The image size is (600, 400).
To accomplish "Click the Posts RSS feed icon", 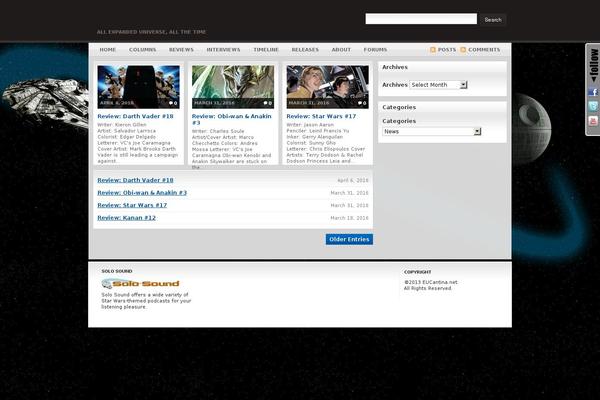I will coord(433,50).
